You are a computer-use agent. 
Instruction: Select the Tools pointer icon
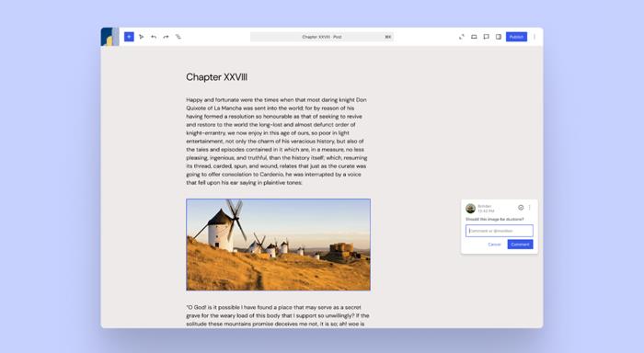pyautogui.click(x=142, y=37)
